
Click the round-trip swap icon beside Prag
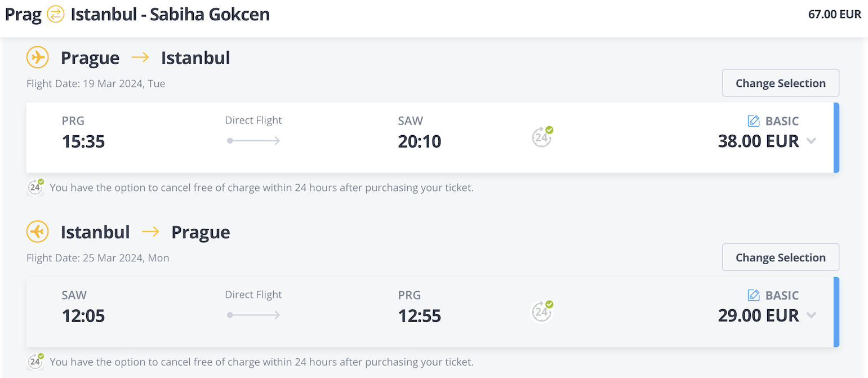click(x=56, y=14)
